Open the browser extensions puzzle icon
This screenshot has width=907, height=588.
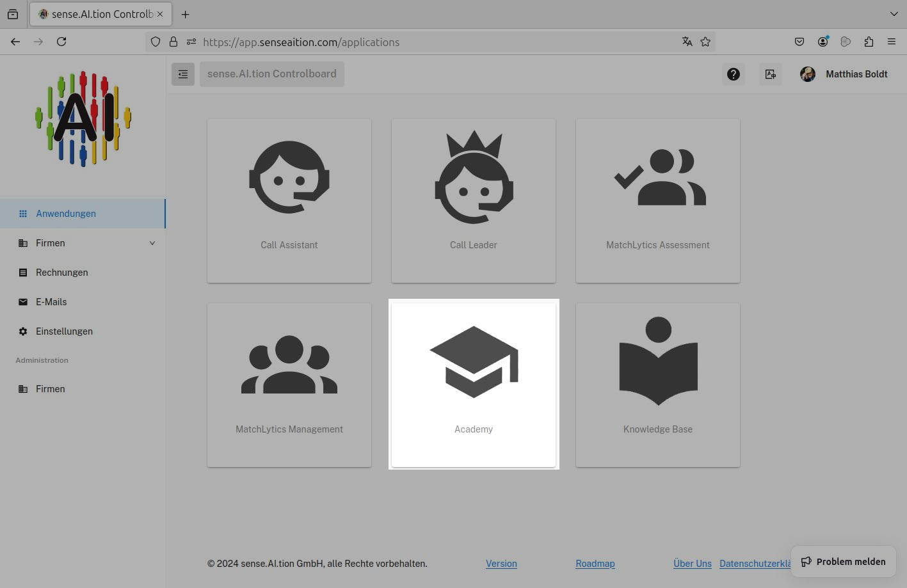(869, 42)
